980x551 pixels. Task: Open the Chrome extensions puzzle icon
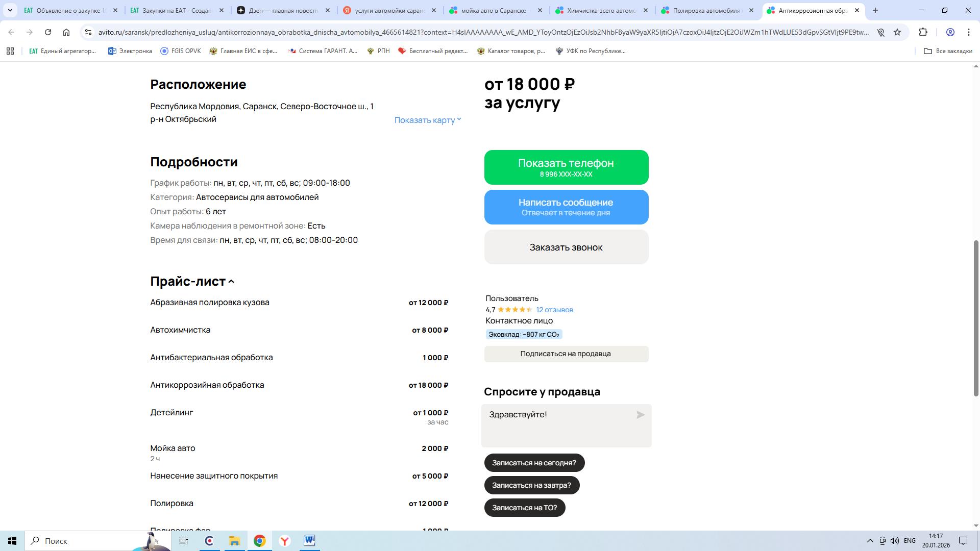pyautogui.click(x=923, y=32)
